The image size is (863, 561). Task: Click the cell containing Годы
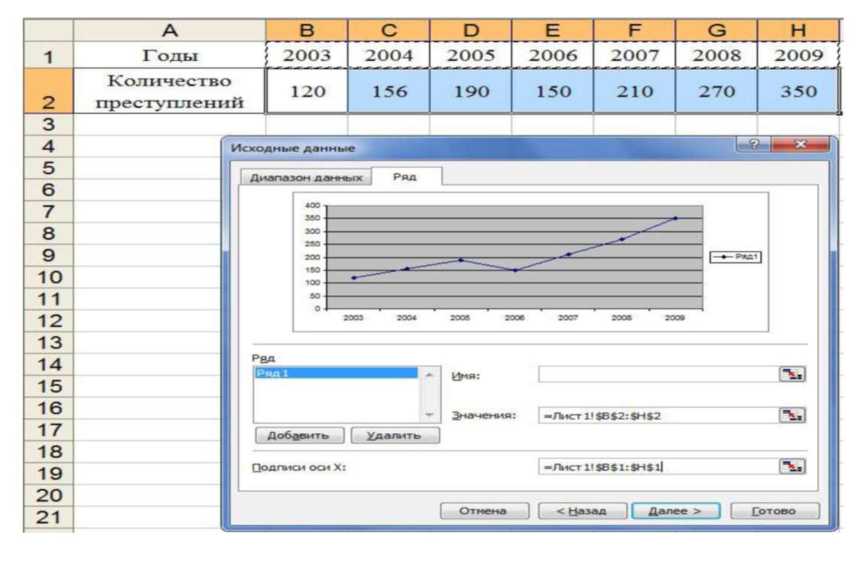click(x=170, y=55)
